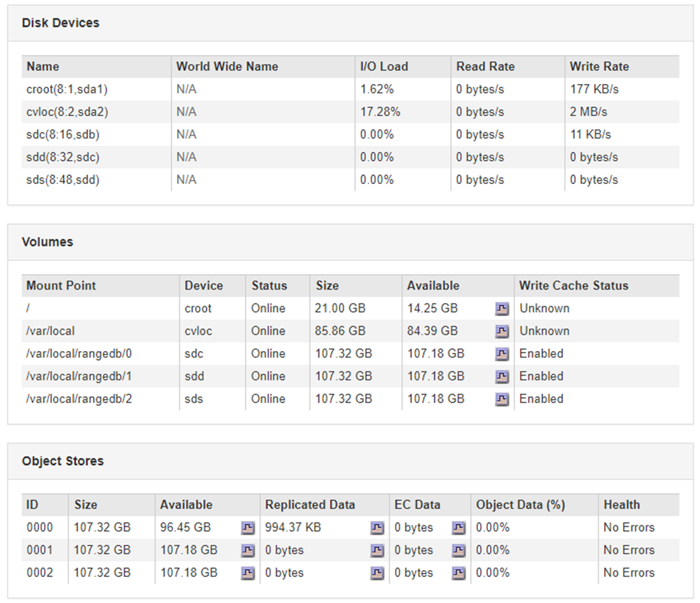View EC Data chart for store 0002
This screenshot has height=603, width=700.
[x=458, y=573]
